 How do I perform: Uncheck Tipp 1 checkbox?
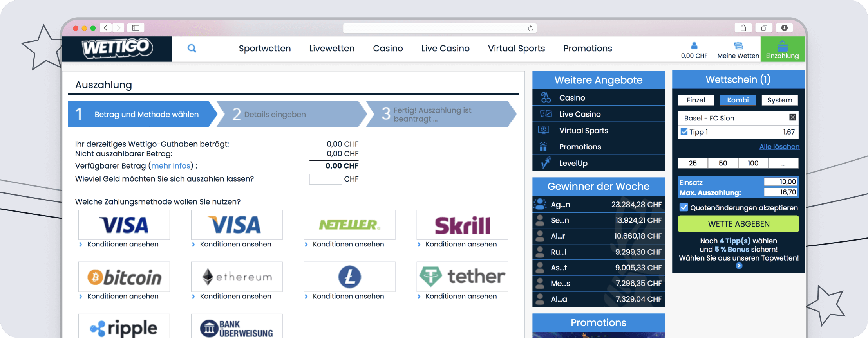[x=684, y=132]
